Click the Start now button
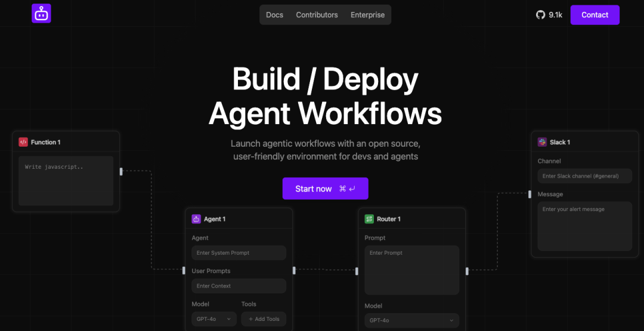This screenshot has height=331, width=644. point(326,188)
